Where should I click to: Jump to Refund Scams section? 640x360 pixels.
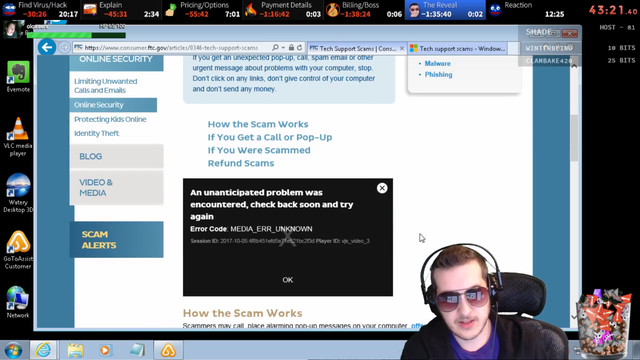(241, 163)
